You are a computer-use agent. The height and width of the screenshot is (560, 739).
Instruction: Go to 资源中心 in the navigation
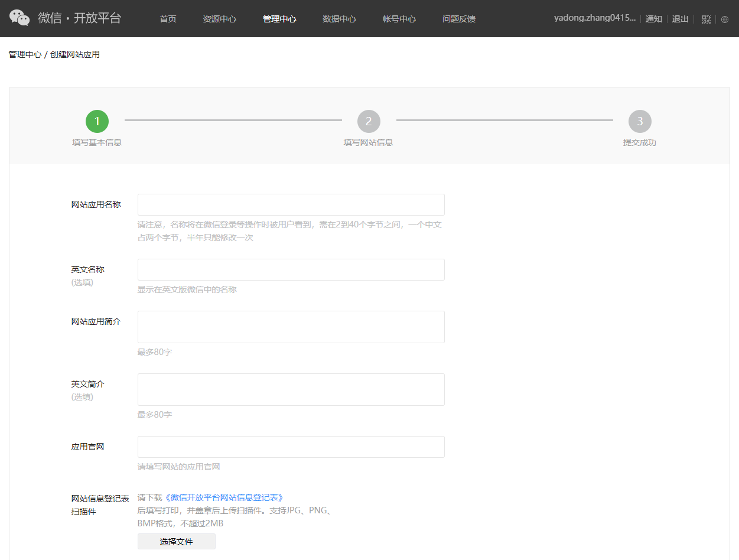point(219,19)
